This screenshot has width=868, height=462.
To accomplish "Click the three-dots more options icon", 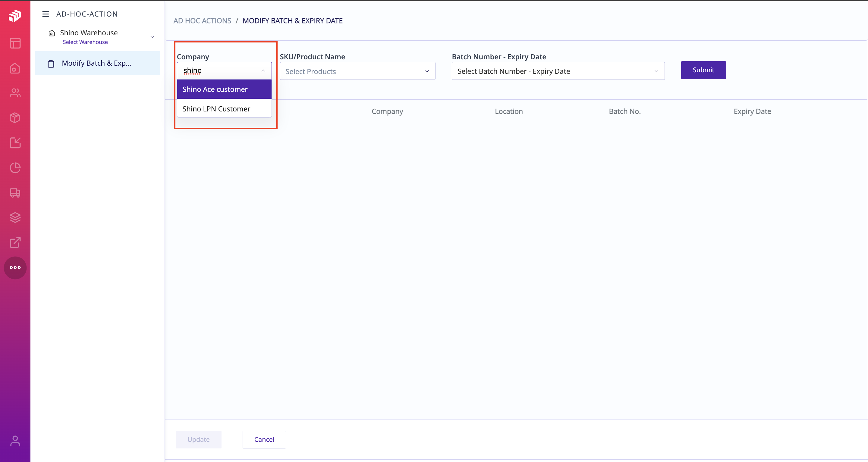I will [15, 268].
